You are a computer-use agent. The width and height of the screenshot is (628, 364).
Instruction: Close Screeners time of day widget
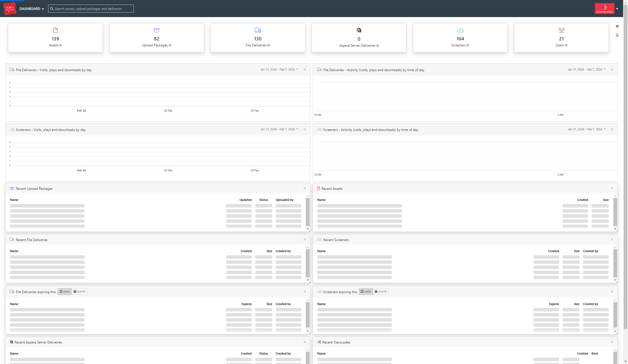coord(612,129)
